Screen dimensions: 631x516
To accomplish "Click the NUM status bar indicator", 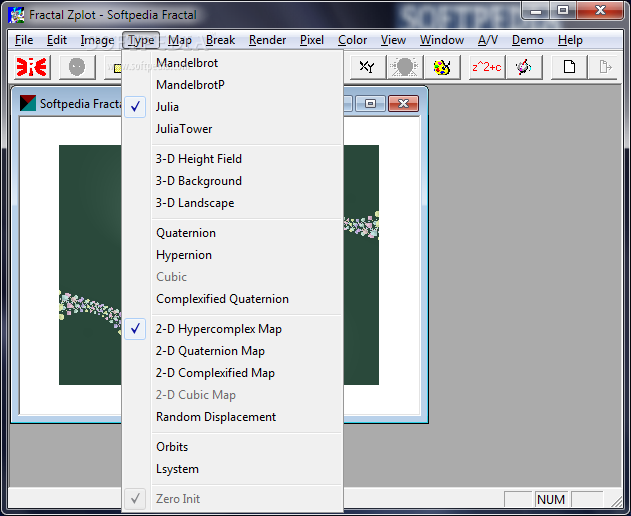I will coord(551,499).
